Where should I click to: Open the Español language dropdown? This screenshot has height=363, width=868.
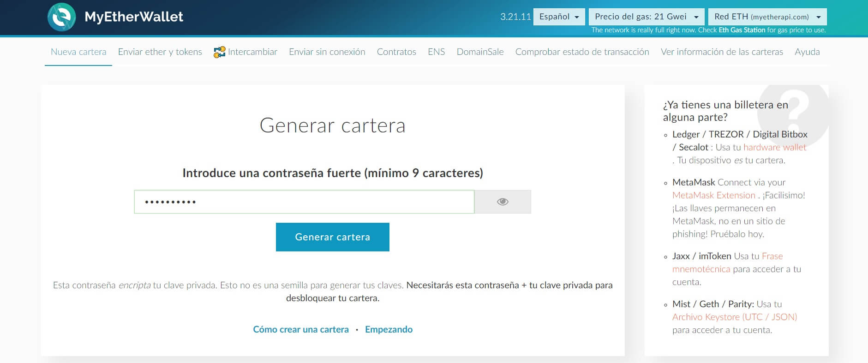(x=559, y=17)
